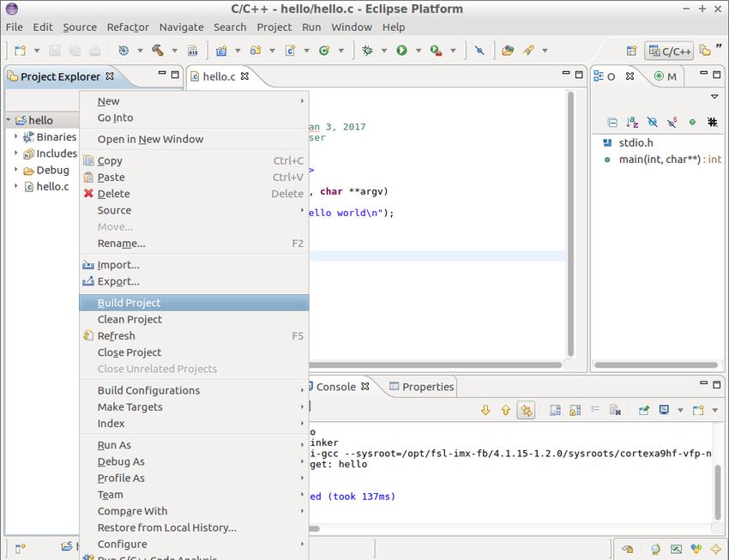Click the Run External Tools icon
This screenshot has height=560, width=729.
436,51
